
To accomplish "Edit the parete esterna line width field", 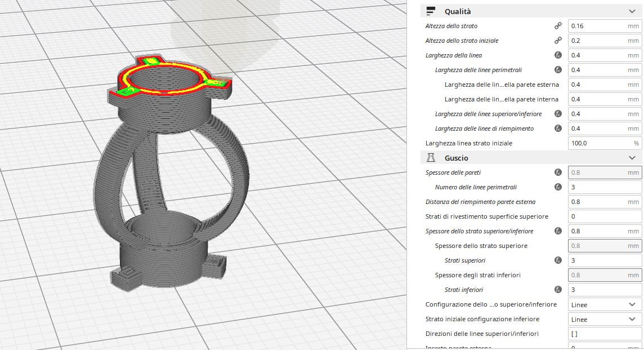I will (605, 85).
